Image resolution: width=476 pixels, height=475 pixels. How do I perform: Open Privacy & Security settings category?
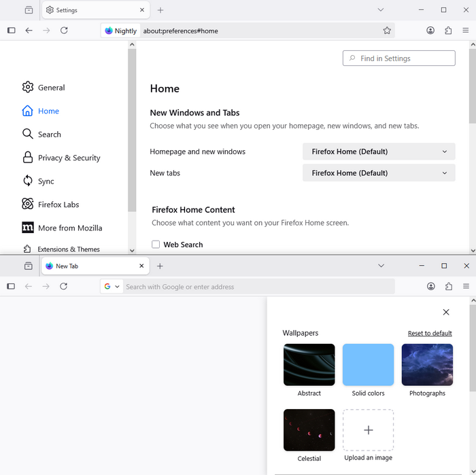(x=69, y=158)
